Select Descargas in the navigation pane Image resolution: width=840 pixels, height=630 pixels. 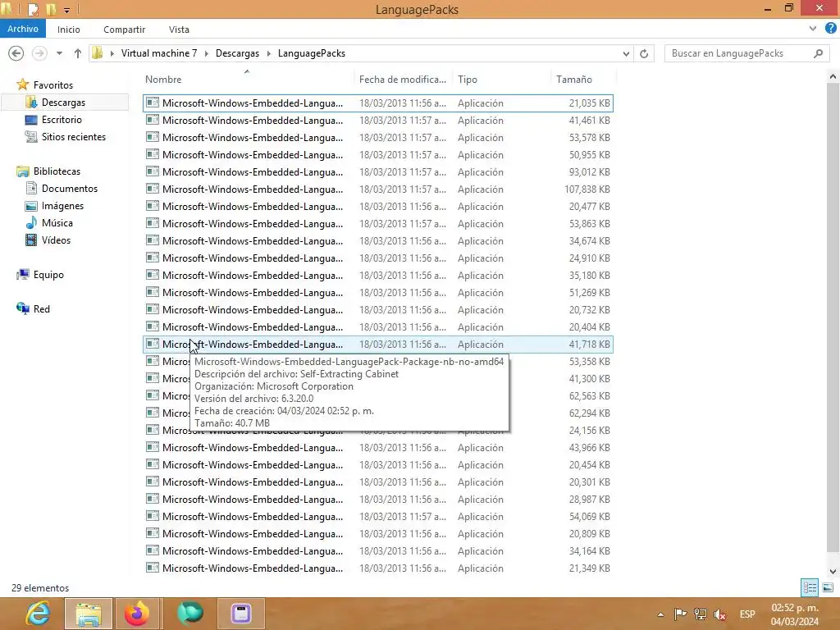click(x=63, y=103)
